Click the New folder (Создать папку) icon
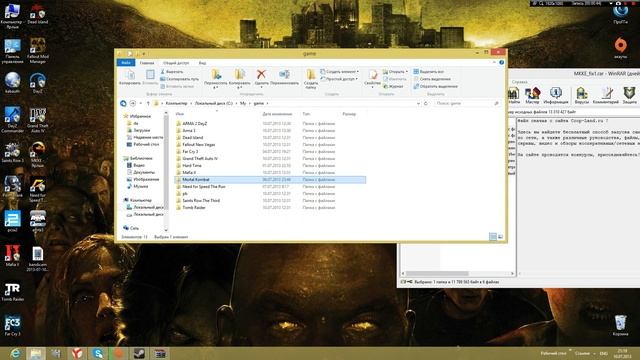Viewport: 640px width, 360px height. click(x=311, y=78)
